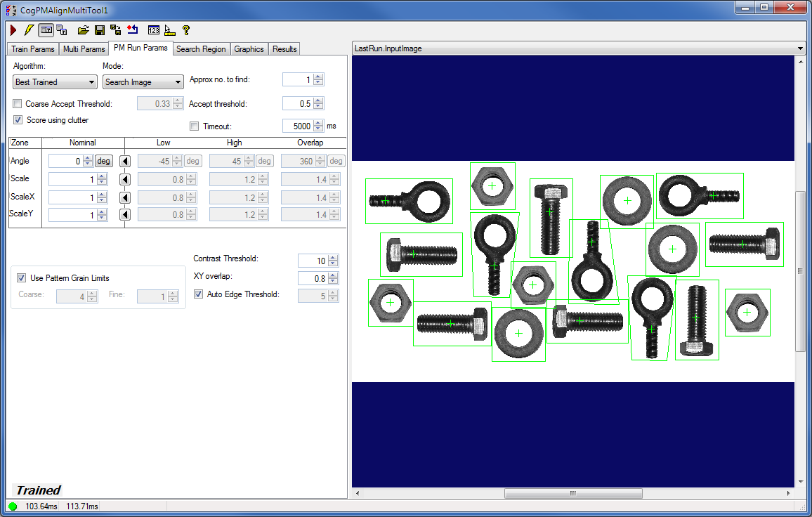Collapse Angle limits with its arrow button
Viewport: 812px width, 517px height.
pyautogui.click(x=124, y=160)
